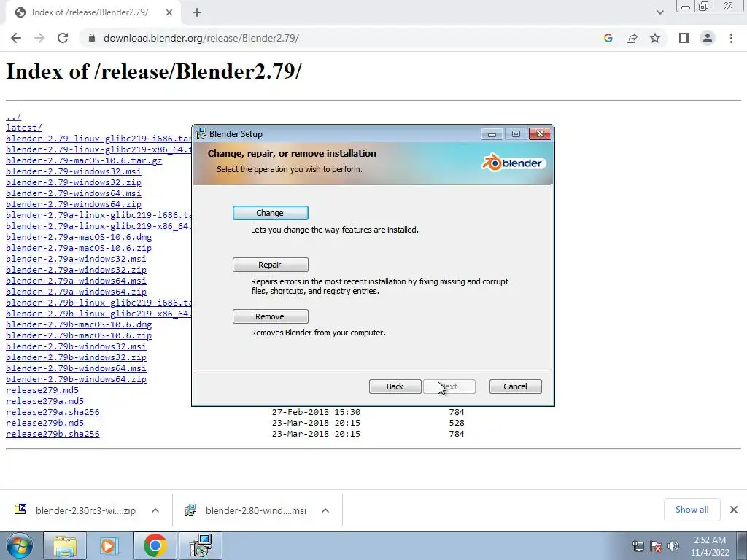
Task: Open release279b.sha256 link
Action: pos(53,435)
